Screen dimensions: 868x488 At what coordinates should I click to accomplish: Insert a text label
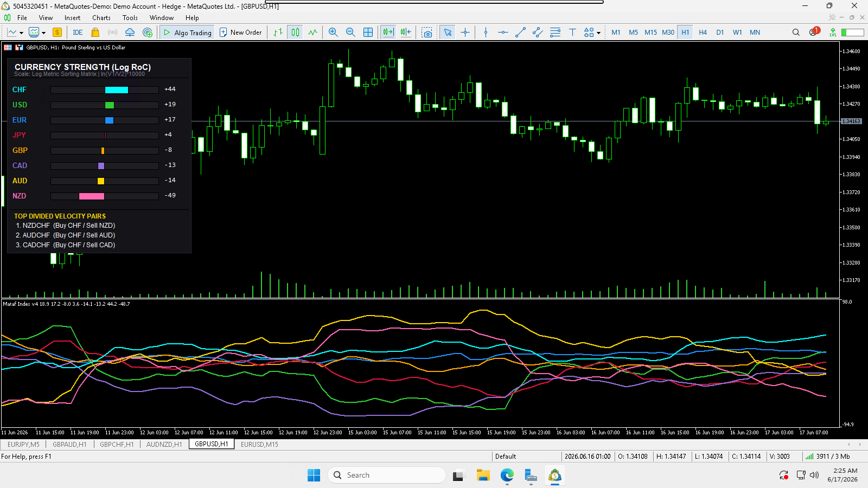pyautogui.click(x=572, y=33)
